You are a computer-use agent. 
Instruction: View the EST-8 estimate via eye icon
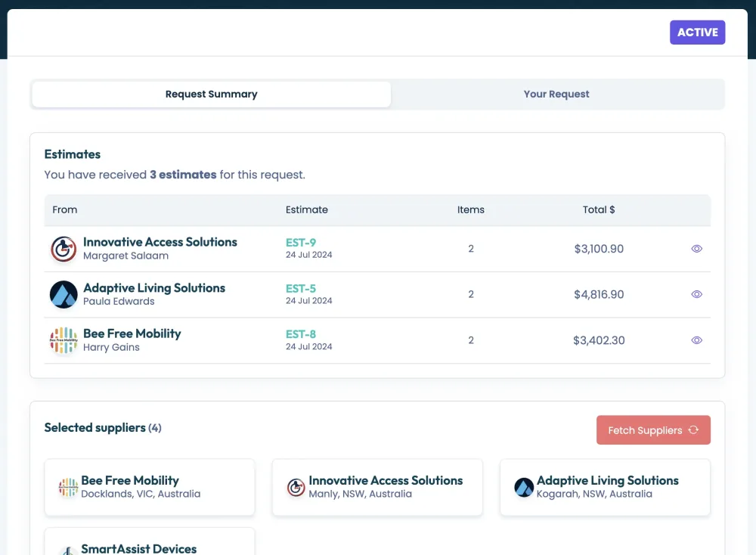click(x=697, y=340)
